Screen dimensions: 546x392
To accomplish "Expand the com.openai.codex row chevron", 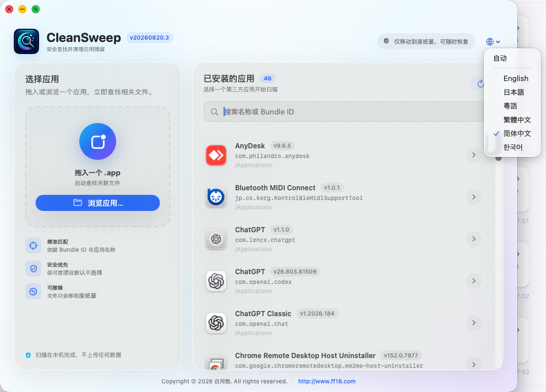I will point(474,281).
